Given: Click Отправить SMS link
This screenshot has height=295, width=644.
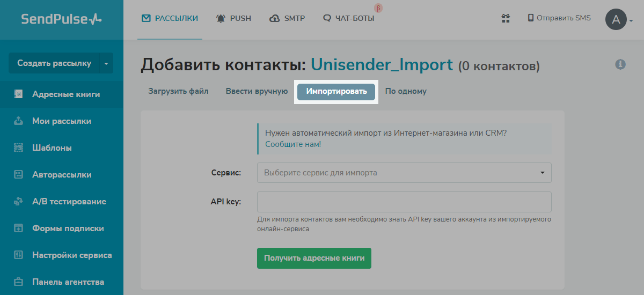Looking at the screenshot, I should tap(559, 18).
